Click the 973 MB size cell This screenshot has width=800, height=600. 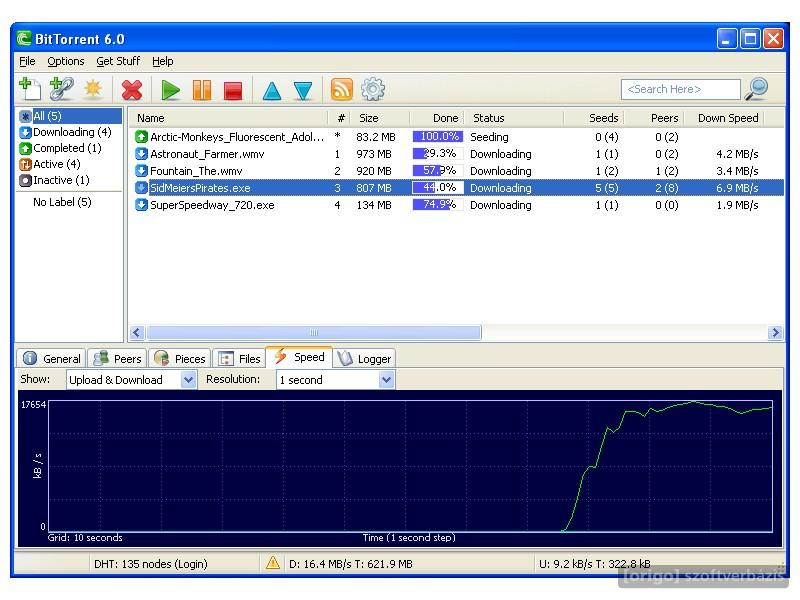coord(374,154)
